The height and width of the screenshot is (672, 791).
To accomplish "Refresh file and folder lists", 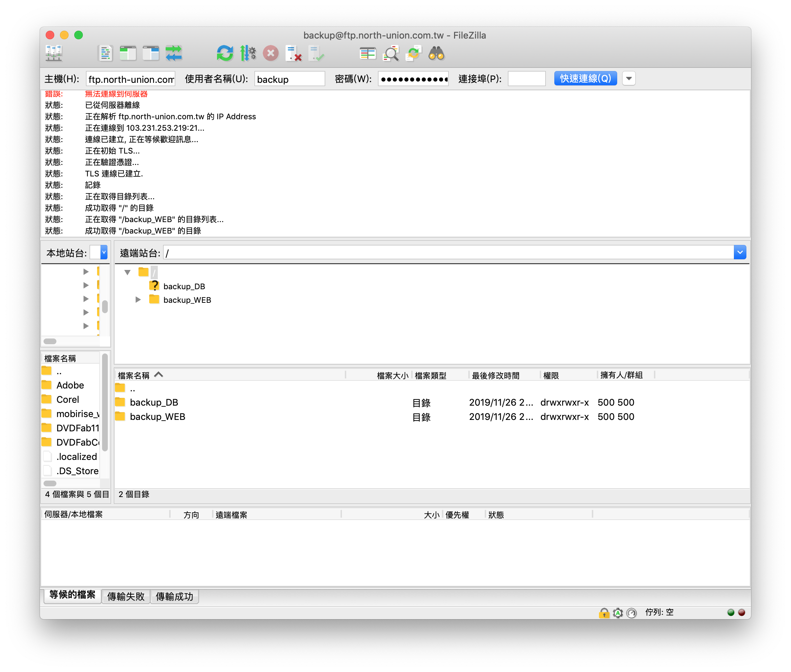I will pos(225,53).
